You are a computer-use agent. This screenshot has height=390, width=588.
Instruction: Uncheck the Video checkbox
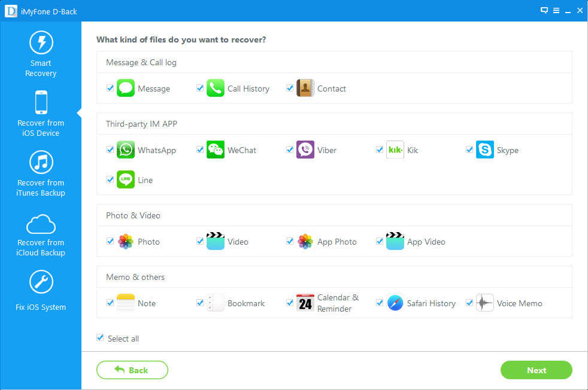click(200, 241)
